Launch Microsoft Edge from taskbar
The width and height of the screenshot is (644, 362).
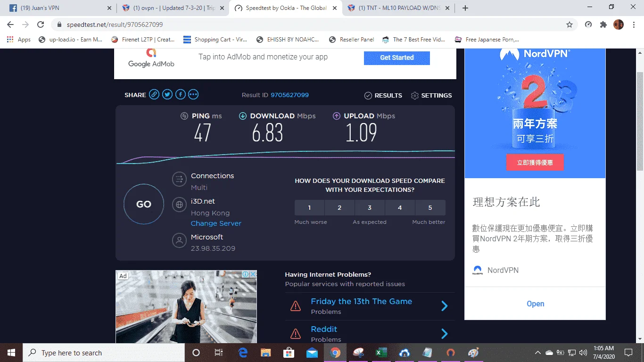tap(243, 353)
